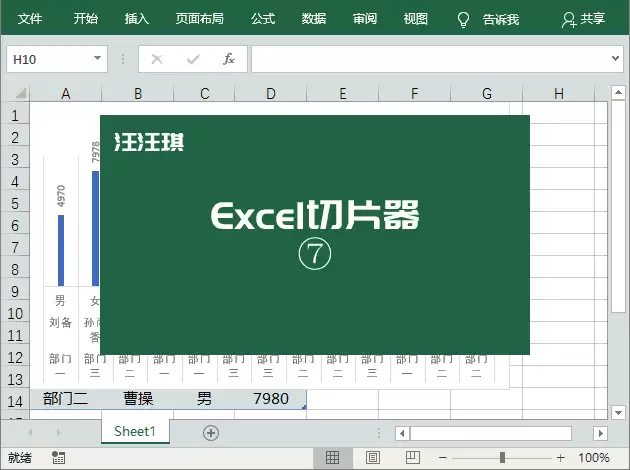Open the 数据 ribbon tab

point(314,18)
